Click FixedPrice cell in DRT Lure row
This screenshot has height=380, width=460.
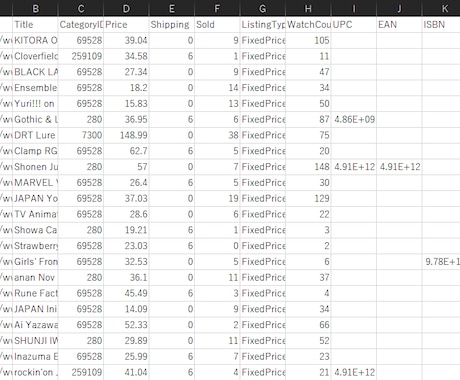tap(263, 135)
